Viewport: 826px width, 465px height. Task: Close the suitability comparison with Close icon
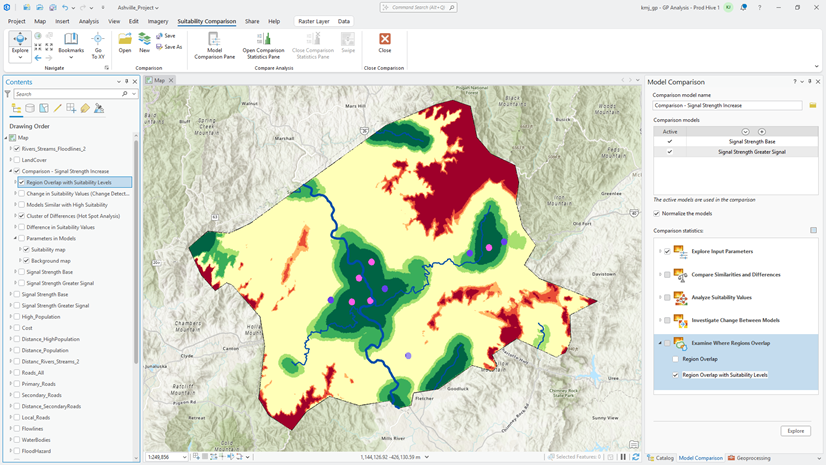385,39
